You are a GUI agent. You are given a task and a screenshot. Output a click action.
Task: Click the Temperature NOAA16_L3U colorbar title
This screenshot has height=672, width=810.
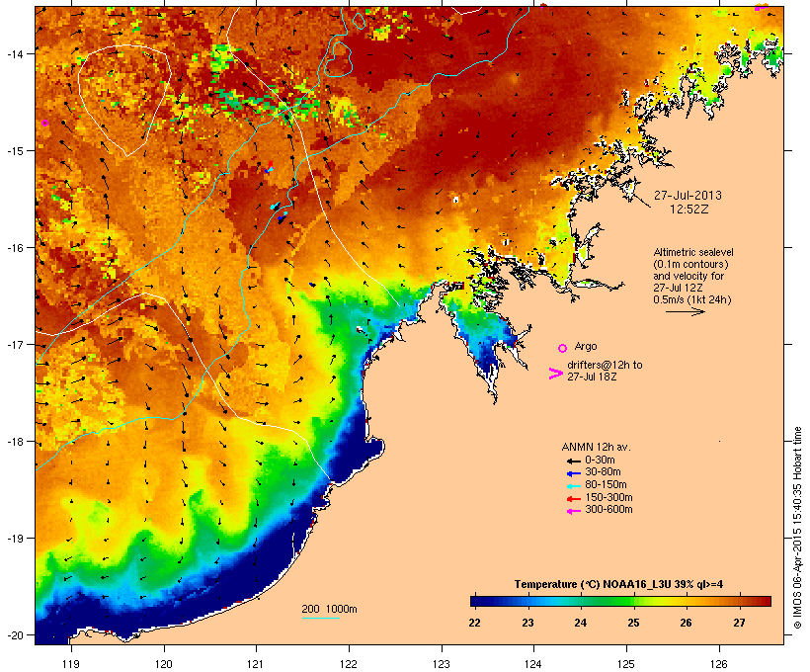[x=618, y=584]
